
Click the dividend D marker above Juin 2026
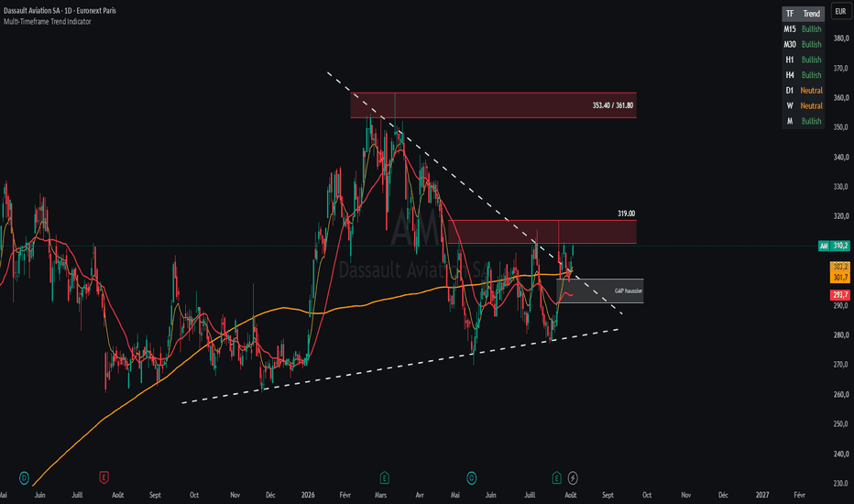point(471,477)
